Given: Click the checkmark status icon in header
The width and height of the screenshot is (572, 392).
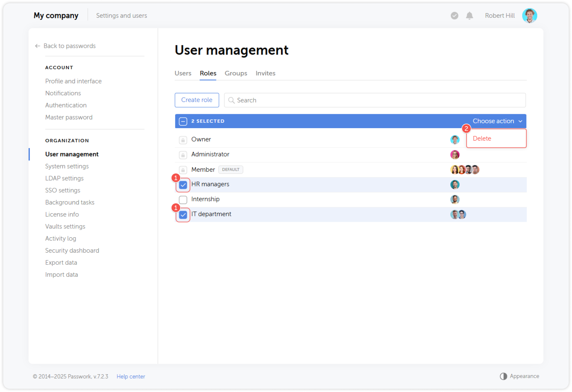Looking at the screenshot, I should tap(454, 16).
